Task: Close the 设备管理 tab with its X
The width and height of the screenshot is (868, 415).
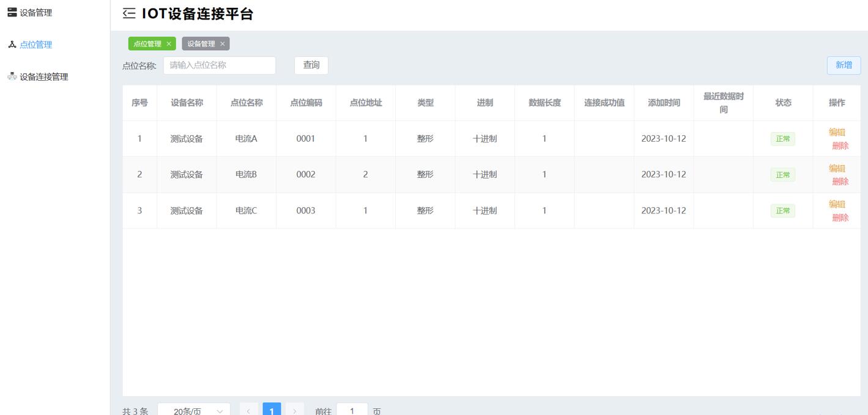Action: pos(223,44)
